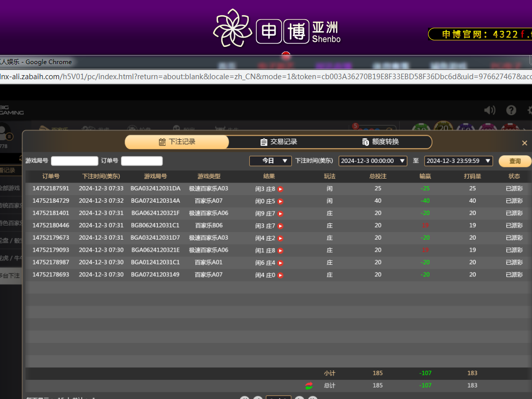This screenshot has width=532, height=399.
Task: Click the sound volume speaker icon
Action: pos(489,110)
